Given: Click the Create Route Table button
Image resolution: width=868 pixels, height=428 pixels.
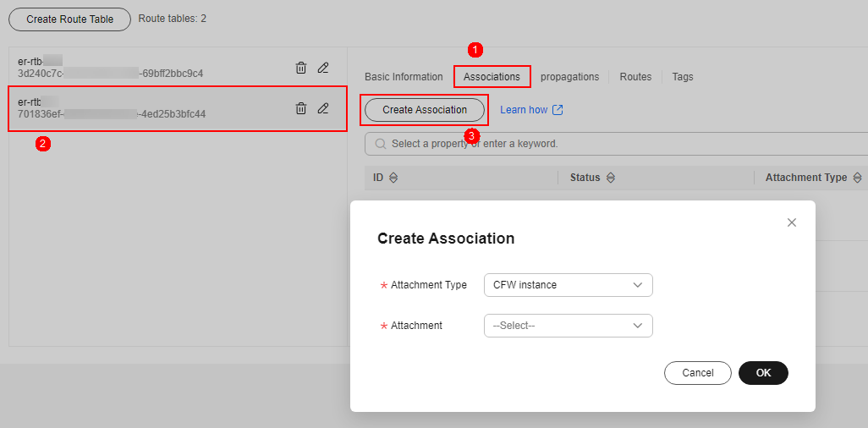Looking at the screenshot, I should 69,19.
